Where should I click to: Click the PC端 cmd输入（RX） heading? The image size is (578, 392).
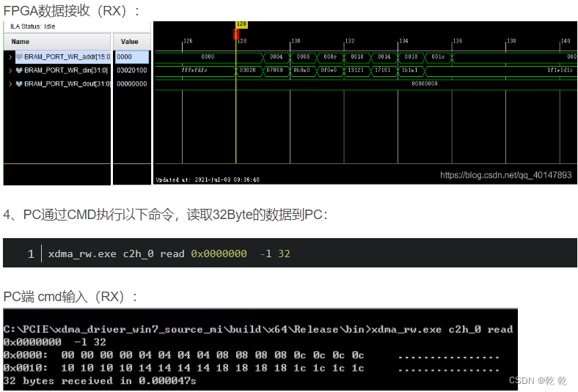pyautogui.click(x=70, y=297)
